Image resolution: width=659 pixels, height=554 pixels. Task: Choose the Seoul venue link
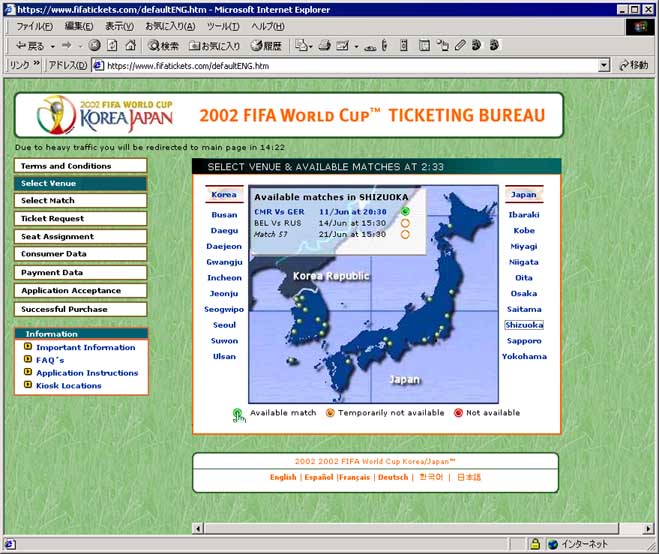(x=224, y=325)
